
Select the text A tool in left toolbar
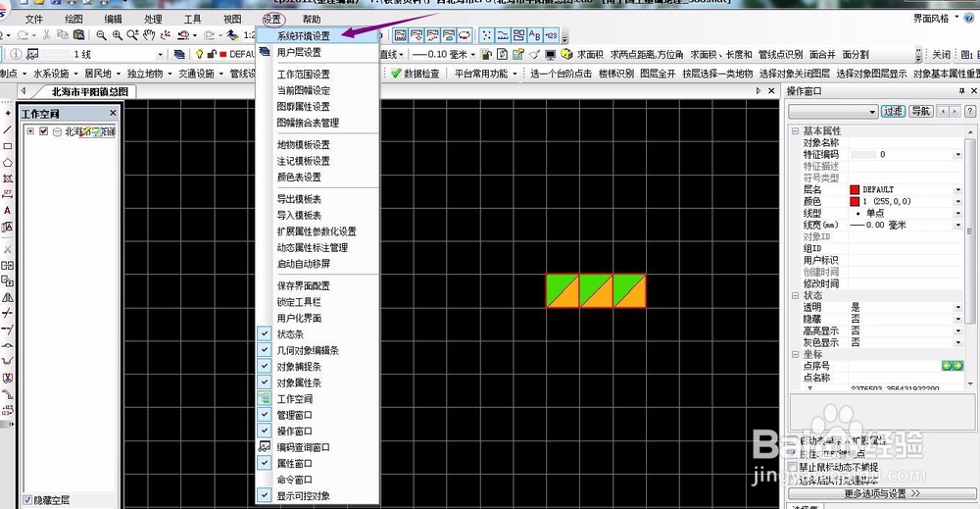[x=8, y=211]
